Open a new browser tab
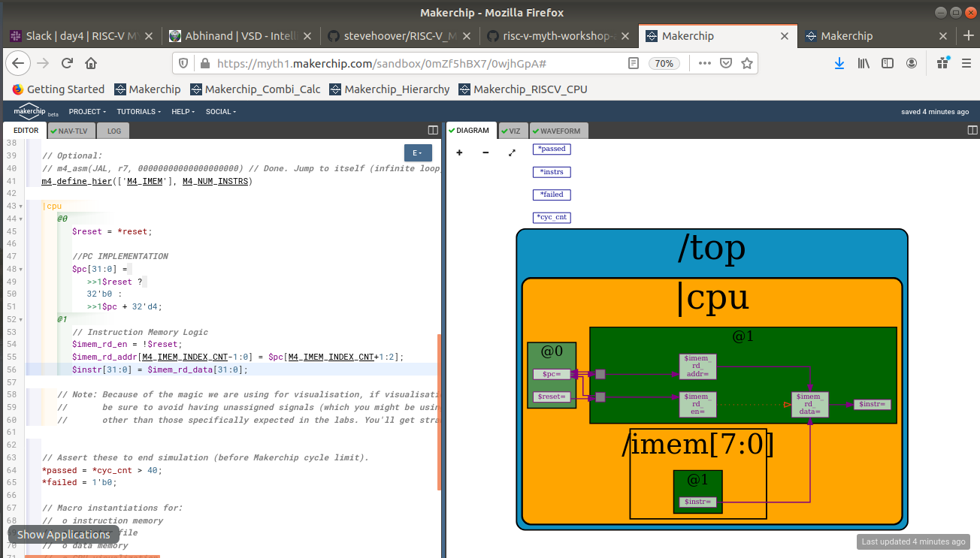This screenshot has width=980, height=558. click(x=969, y=35)
